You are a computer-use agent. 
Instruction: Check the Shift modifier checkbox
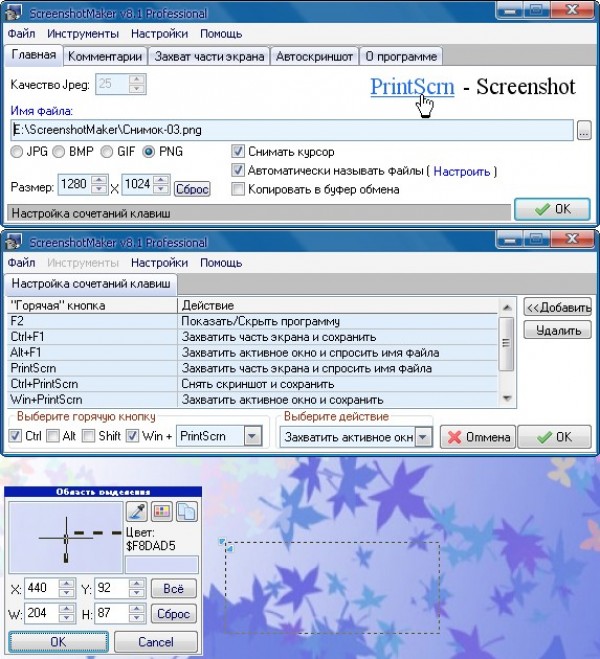88,436
